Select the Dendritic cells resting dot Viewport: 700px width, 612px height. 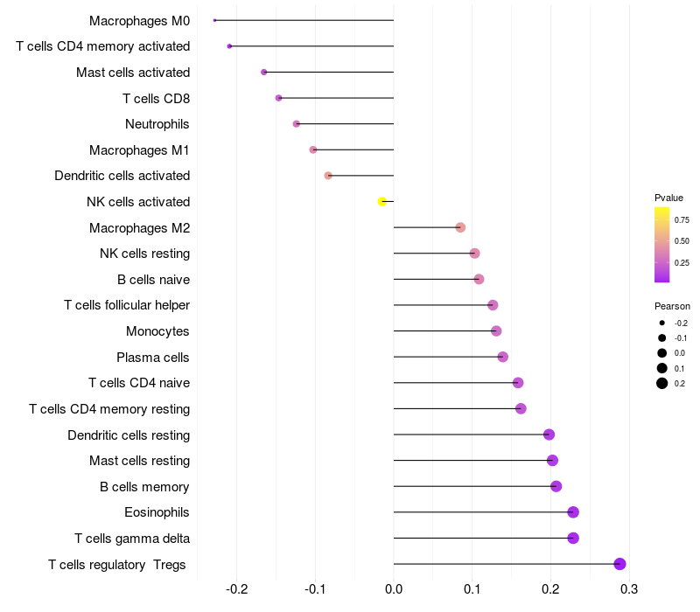coord(549,435)
